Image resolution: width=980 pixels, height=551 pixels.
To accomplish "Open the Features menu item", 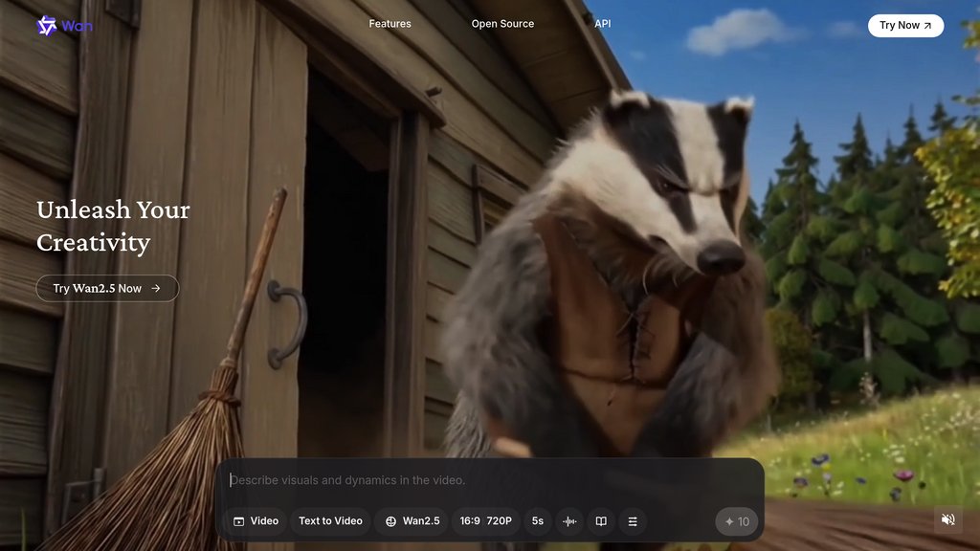I will (390, 24).
